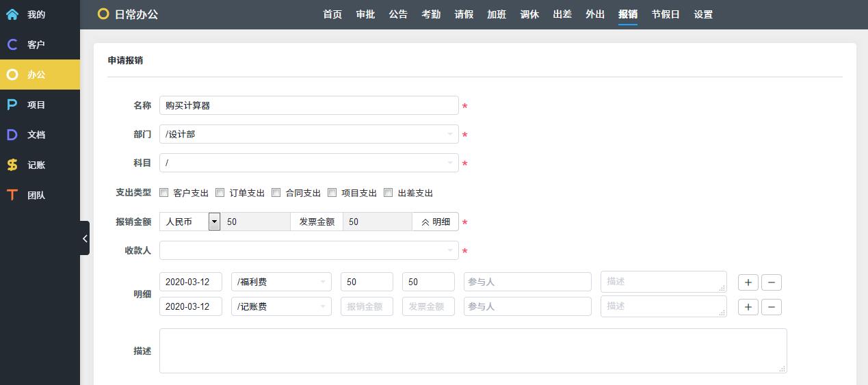
Task: Click the 福利费 row invoice amount 50
Action: point(428,282)
